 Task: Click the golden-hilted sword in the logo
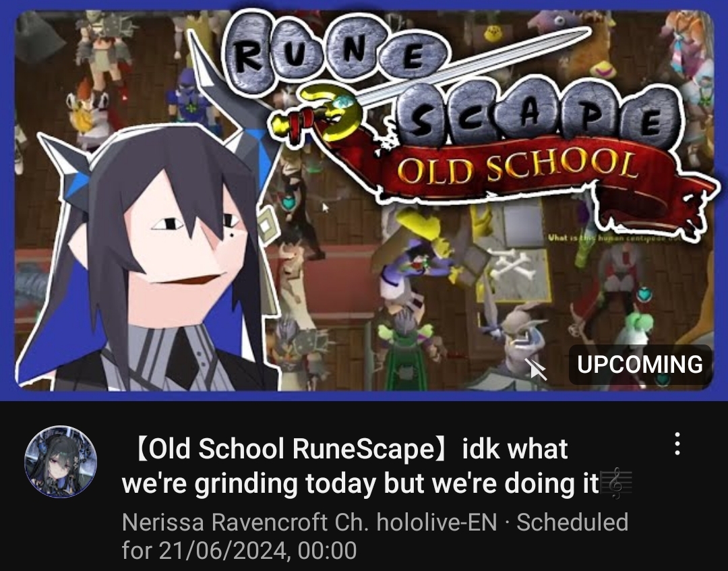(428, 84)
